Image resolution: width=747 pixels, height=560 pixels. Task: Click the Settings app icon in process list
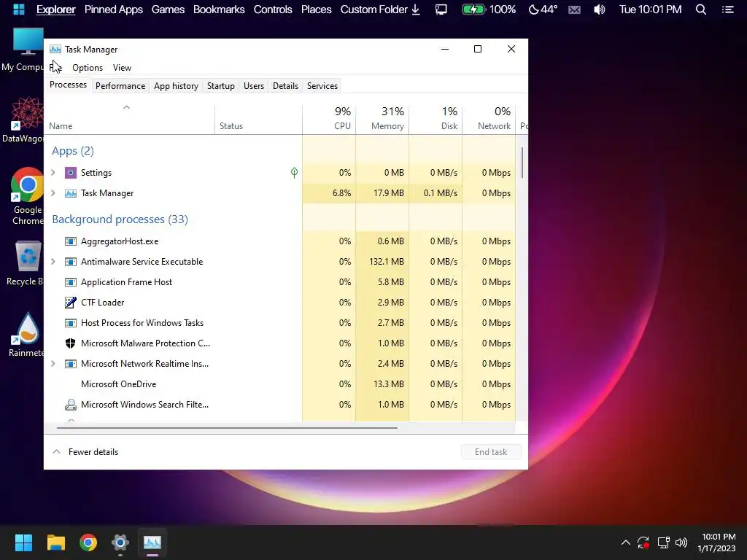pos(71,173)
